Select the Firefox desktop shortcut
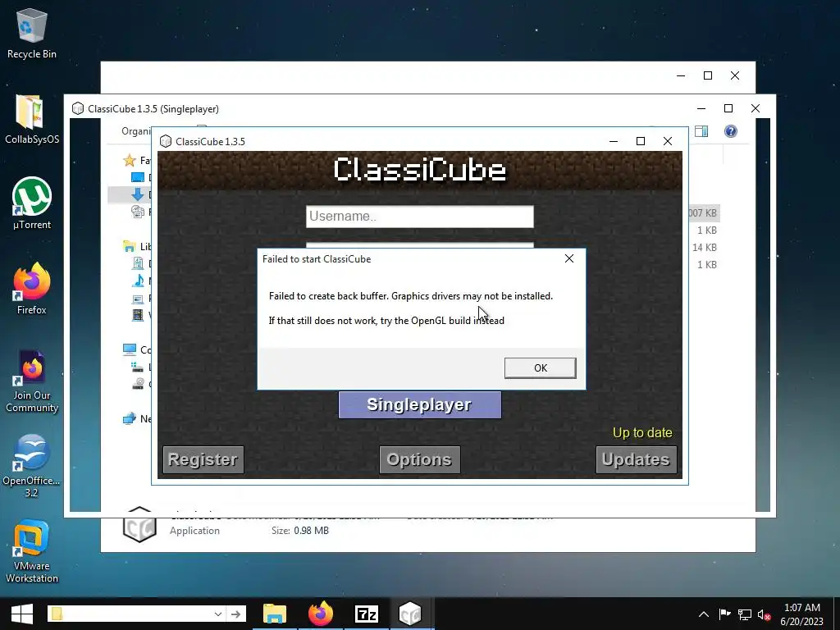The height and width of the screenshot is (630, 840). click(x=32, y=290)
